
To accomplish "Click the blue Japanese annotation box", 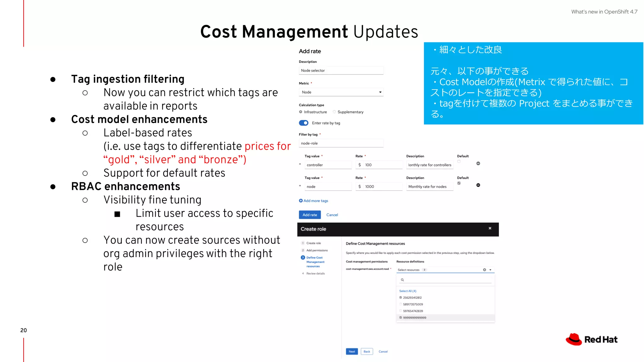I will click(533, 83).
